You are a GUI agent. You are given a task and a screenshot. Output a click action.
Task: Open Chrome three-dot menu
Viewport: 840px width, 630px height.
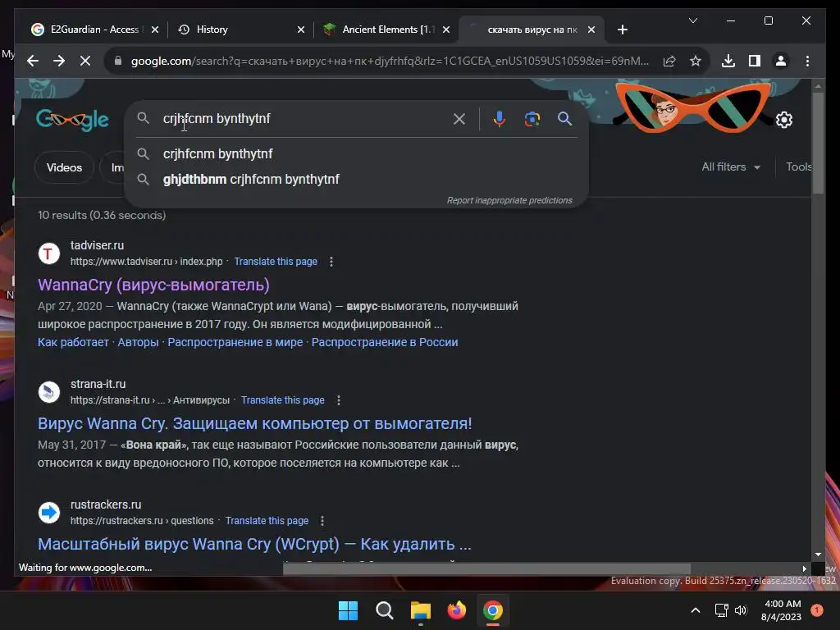pos(807,61)
